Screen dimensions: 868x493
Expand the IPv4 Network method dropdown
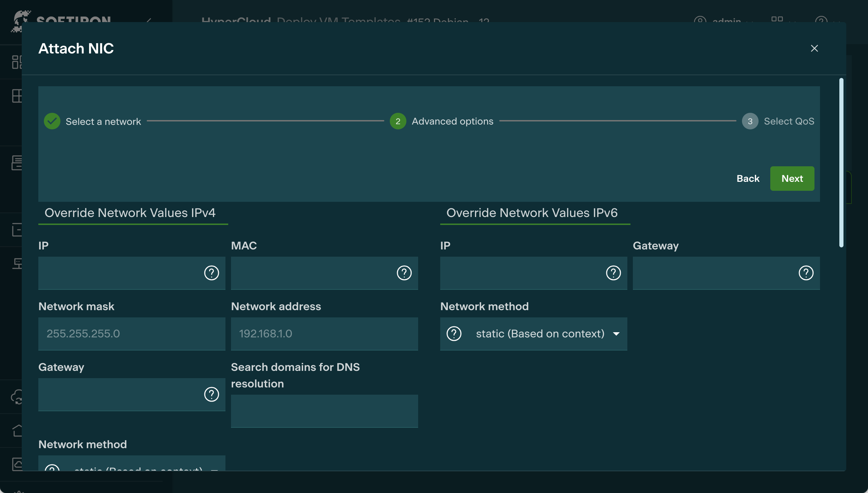point(138,466)
